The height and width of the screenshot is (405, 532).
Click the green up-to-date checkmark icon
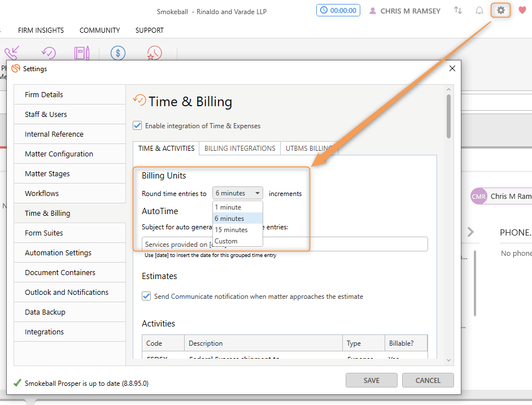pos(18,383)
